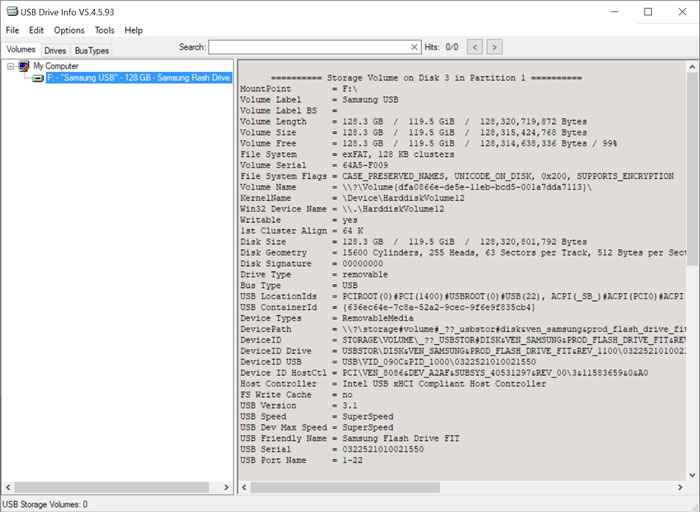Open the Tools menu
700x512 pixels.
[x=104, y=30]
